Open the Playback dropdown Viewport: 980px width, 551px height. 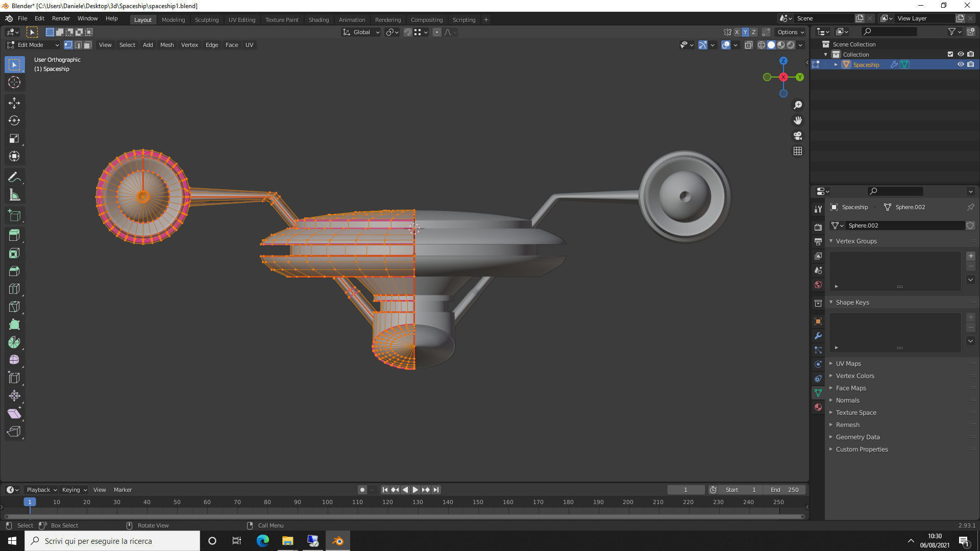[x=41, y=490]
